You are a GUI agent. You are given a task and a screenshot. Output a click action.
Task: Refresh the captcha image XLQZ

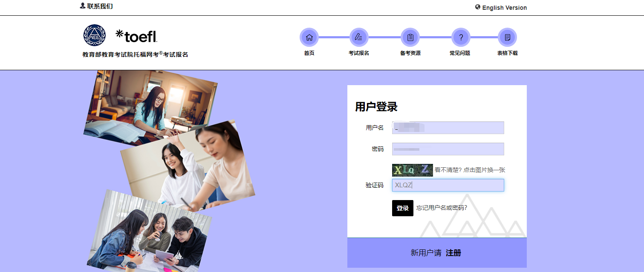pyautogui.click(x=413, y=170)
